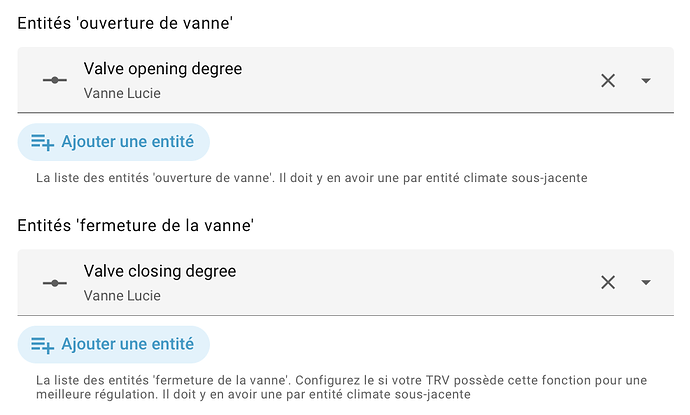Click the heading "Entités 'fermeture de la vanne'"
This screenshot has height=415, width=690.
pyautogui.click(x=136, y=226)
